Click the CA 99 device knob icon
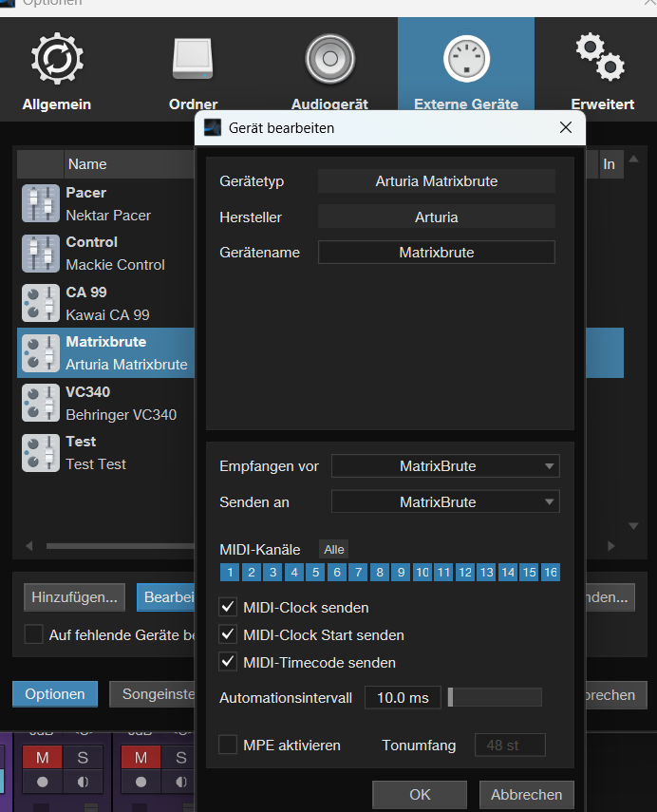Screen dimensions: 657x812 (x=41, y=303)
